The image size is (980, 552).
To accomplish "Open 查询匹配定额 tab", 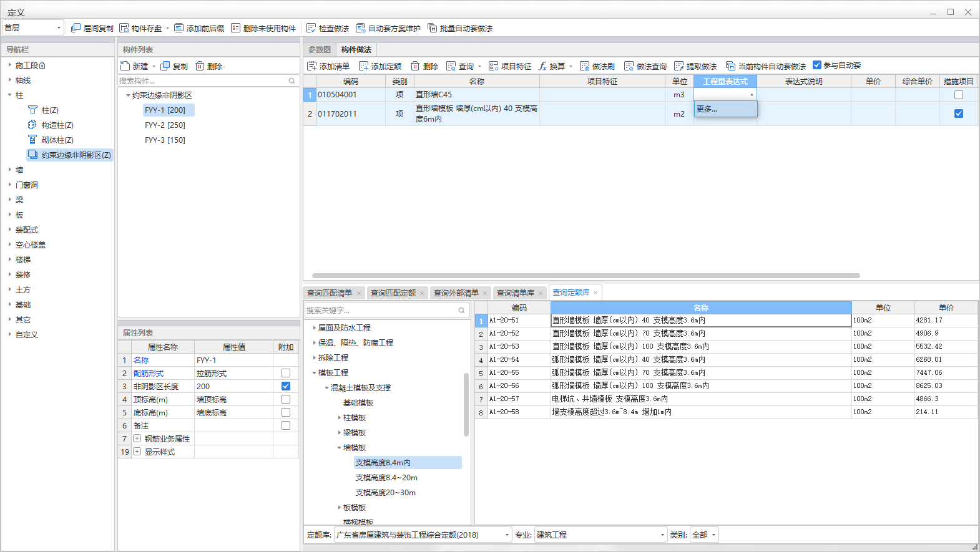I will click(x=393, y=293).
